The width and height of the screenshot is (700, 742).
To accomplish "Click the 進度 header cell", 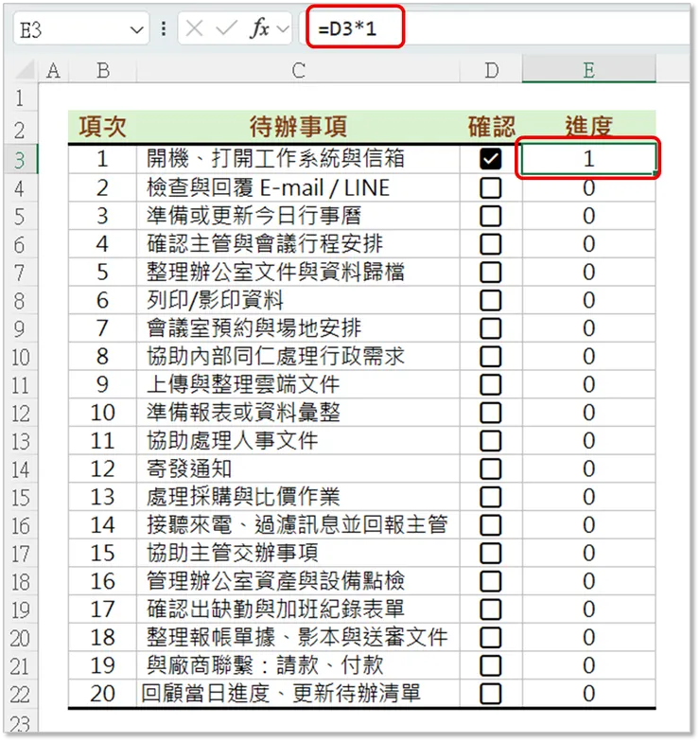I will coord(588,127).
